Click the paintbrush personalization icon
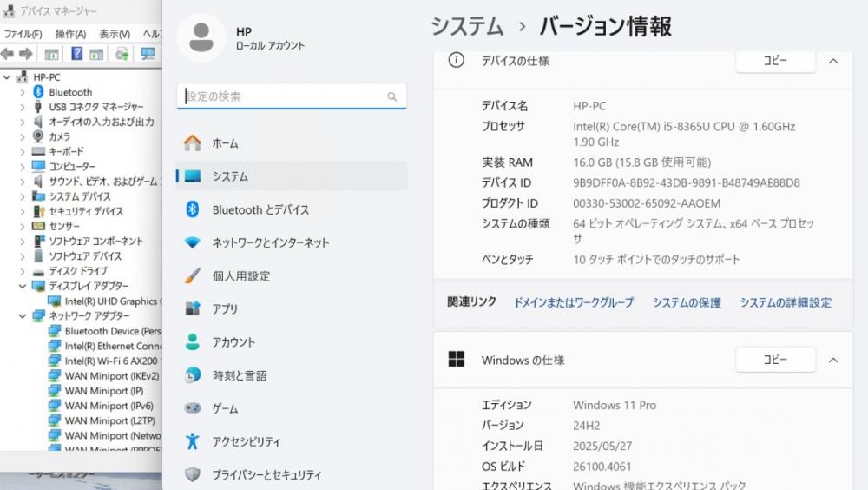This screenshot has height=490, width=868. [192, 275]
